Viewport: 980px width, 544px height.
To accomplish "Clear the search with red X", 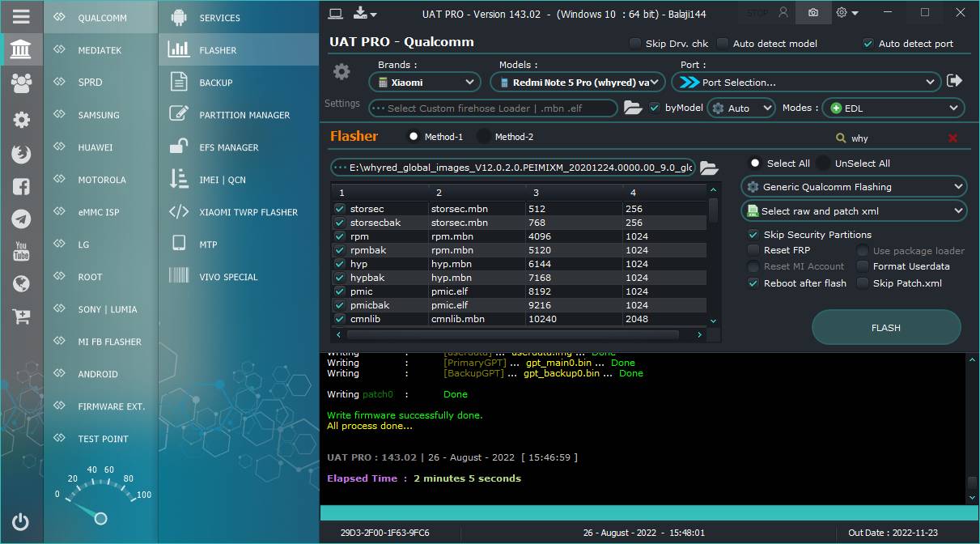I will tap(952, 138).
